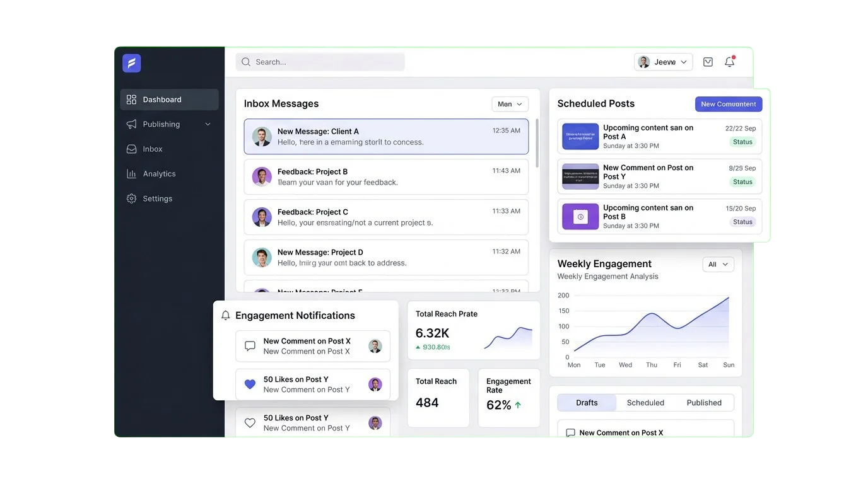Switch to the Published tab
This screenshot has width=868, height=484.
[703, 403]
